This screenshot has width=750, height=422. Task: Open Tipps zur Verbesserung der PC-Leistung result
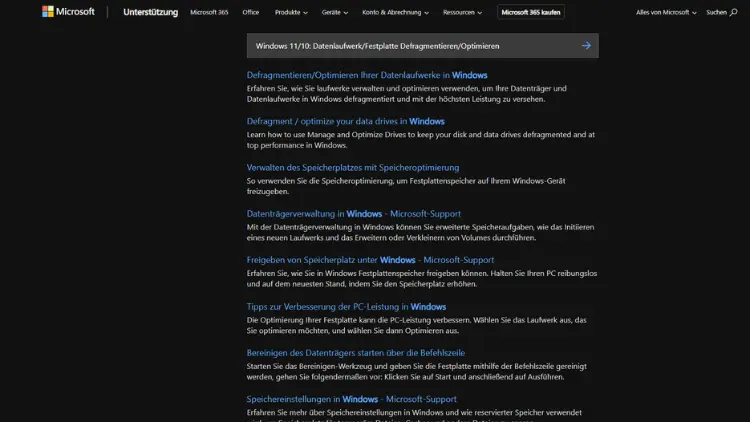tap(346, 307)
